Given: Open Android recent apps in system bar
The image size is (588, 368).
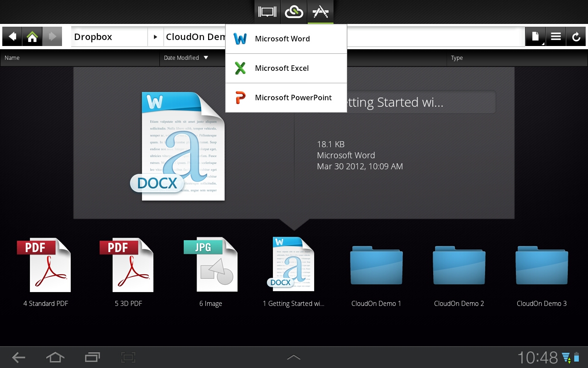Looking at the screenshot, I should click(x=92, y=357).
